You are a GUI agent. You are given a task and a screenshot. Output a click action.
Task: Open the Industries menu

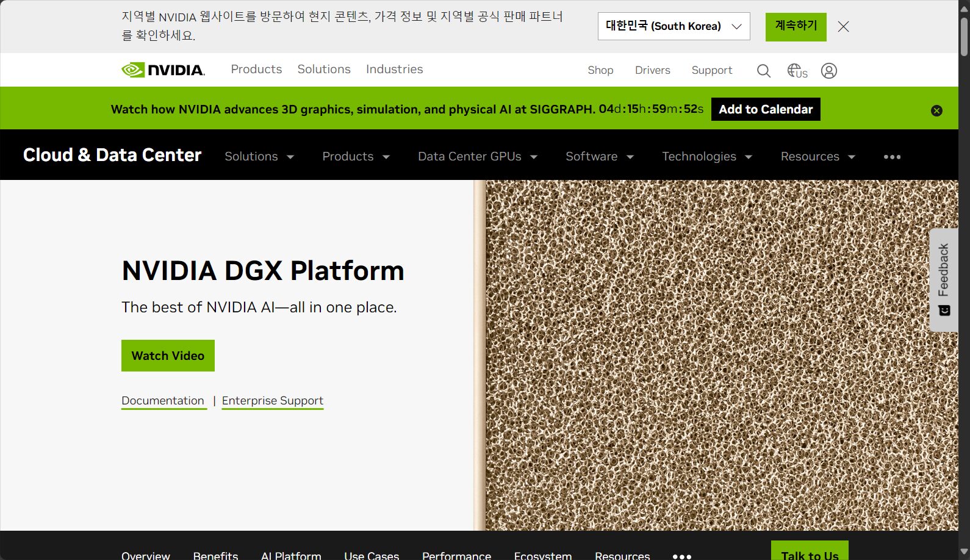(x=394, y=70)
